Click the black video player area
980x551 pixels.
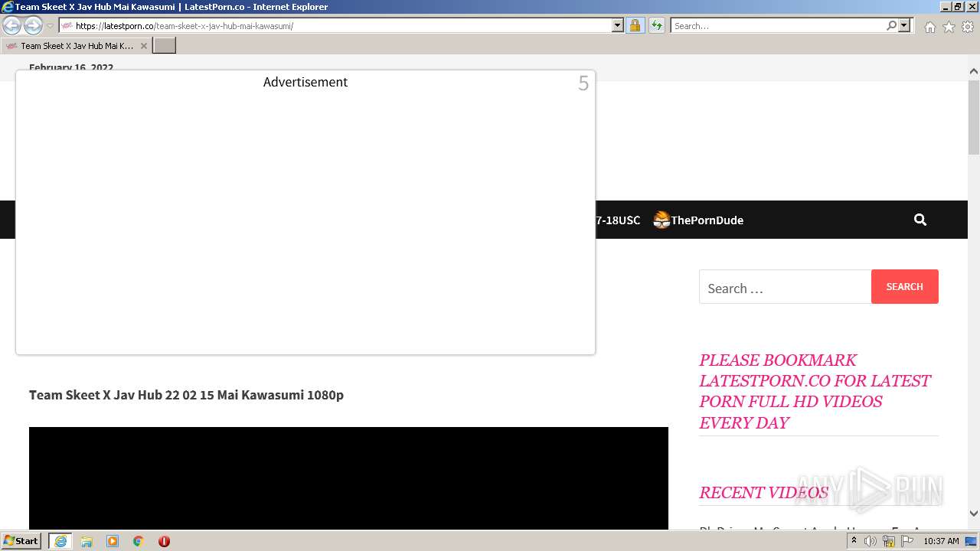(x=348, y=478)
